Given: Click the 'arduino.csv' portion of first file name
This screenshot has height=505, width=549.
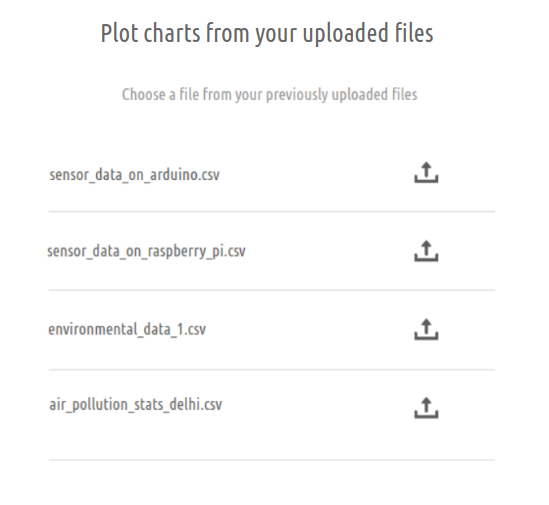Looking at the screenshot, I should click(185, 174).
